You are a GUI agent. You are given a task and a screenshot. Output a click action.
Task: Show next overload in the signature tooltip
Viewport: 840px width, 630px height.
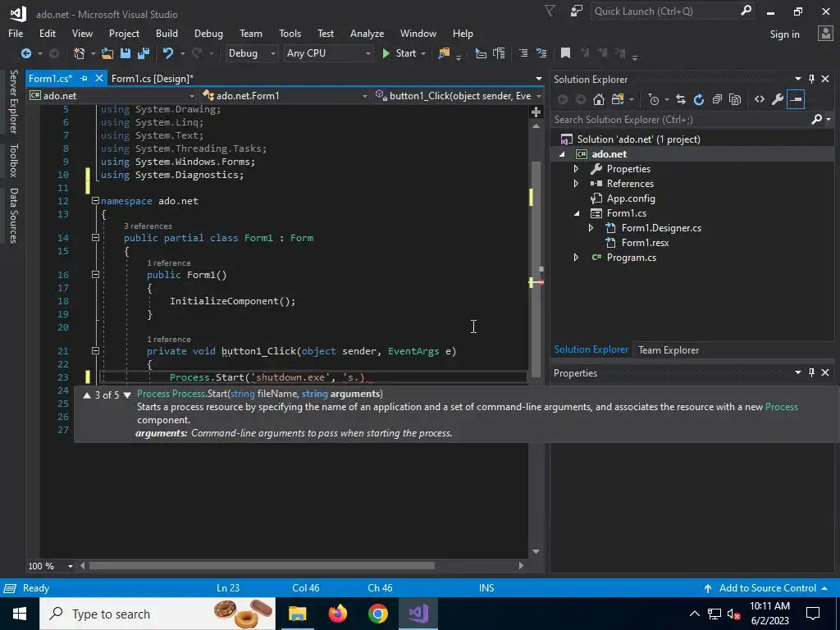(x=127, y=395)
